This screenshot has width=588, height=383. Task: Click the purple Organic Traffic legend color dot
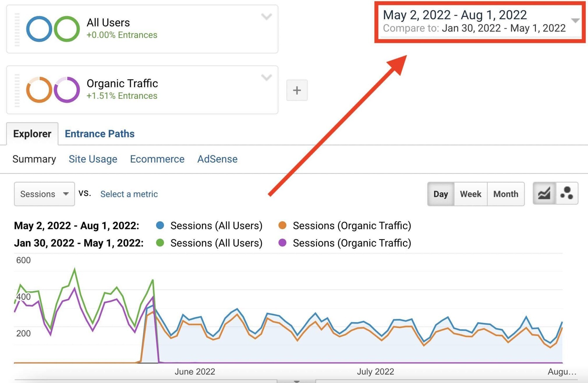(282, 243)
